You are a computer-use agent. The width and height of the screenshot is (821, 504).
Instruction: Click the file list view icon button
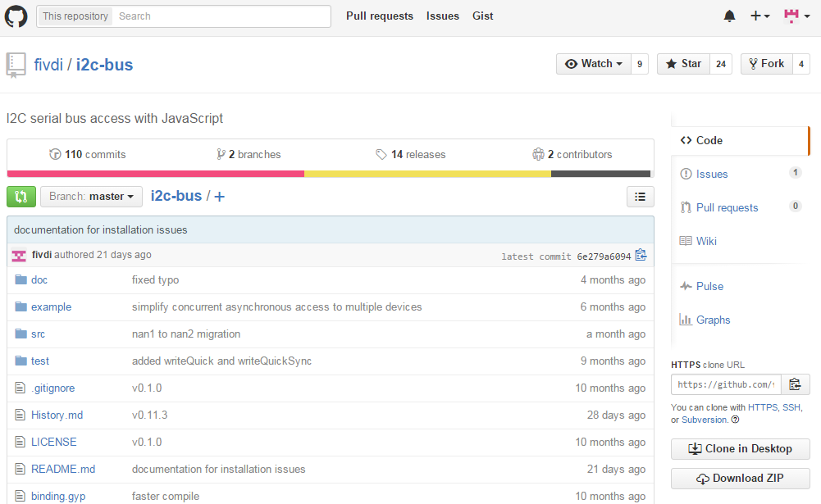pos(640,197)
